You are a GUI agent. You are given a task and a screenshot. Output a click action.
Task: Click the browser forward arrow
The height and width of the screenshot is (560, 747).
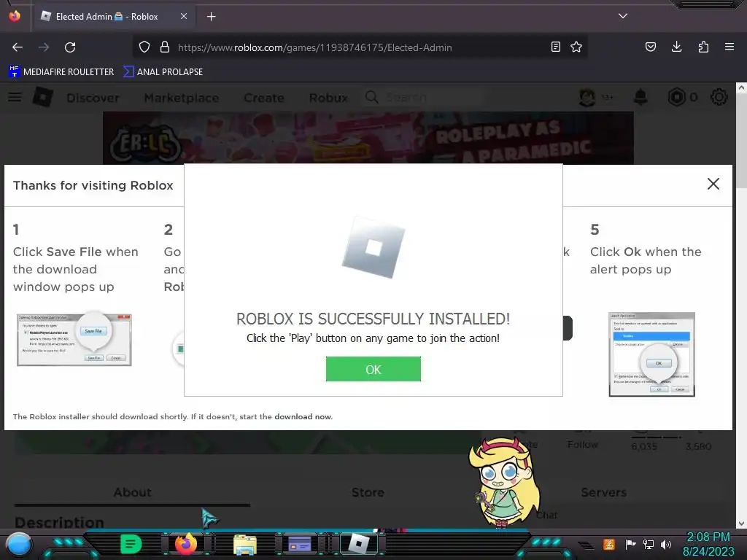coord(44,47)
